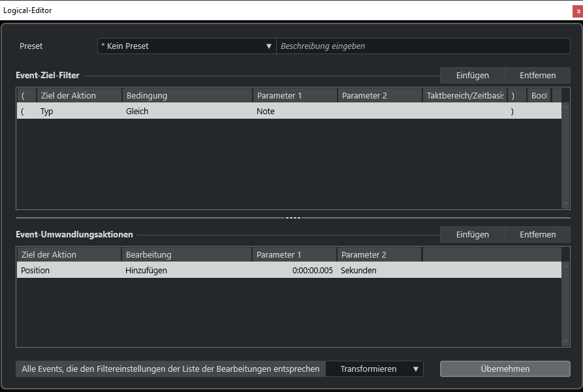Screen dimensions: 583x392
Task: Change the Hinzufügen operation in the action row
Action: pyautogui.click(x=186, y=271)
